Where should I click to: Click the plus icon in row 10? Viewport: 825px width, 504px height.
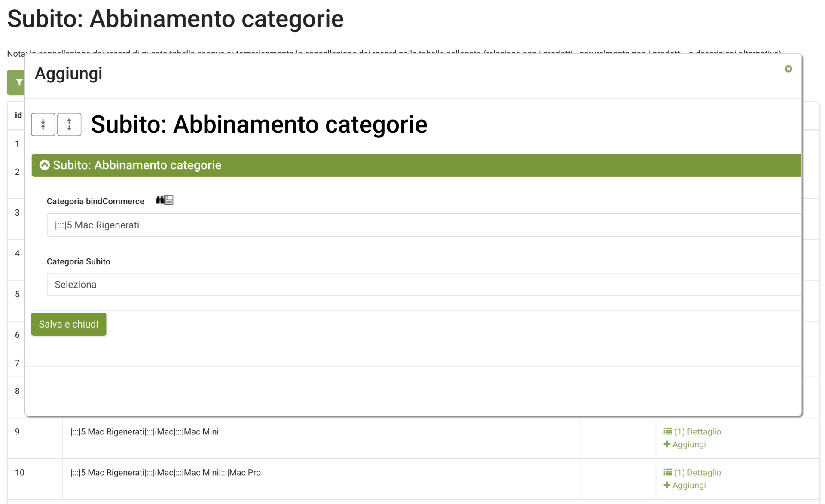(x=667, y=485)
